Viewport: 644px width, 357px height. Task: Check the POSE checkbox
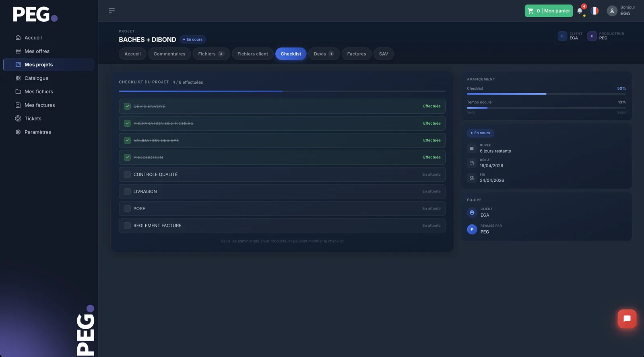point(127,209)
